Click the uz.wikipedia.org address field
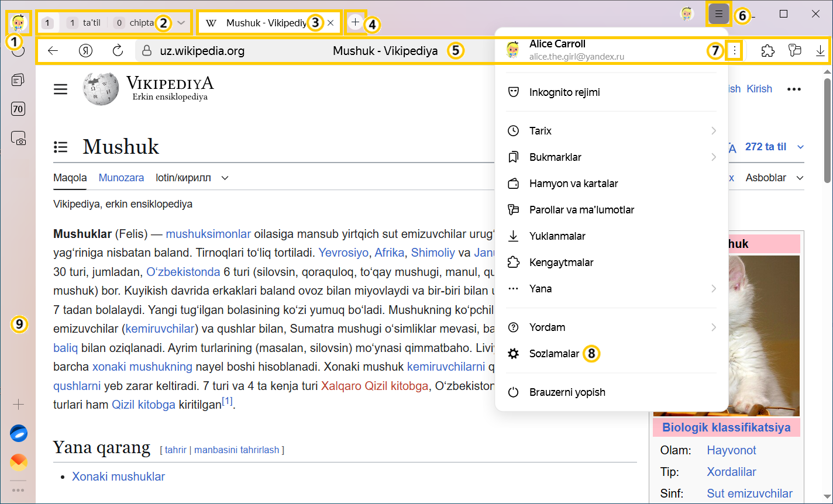Image resolution: width=833 pixels, height=504 pixels. (202, 51)
